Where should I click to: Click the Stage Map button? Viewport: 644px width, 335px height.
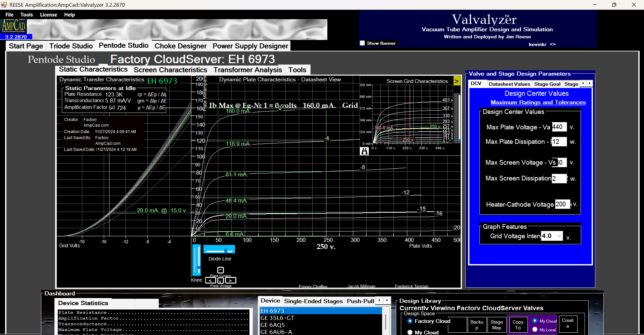pos(497,325)
